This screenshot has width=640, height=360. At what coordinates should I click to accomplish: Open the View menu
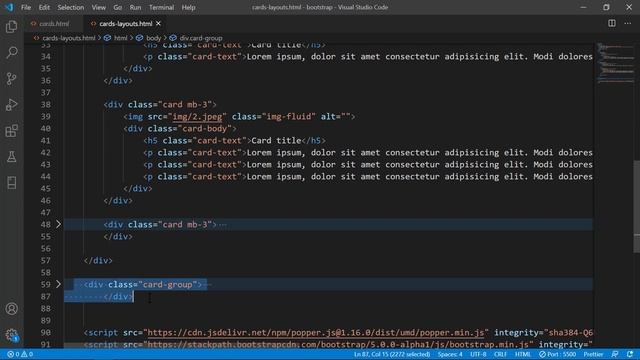pyautogui.click(x=98, y=7)
